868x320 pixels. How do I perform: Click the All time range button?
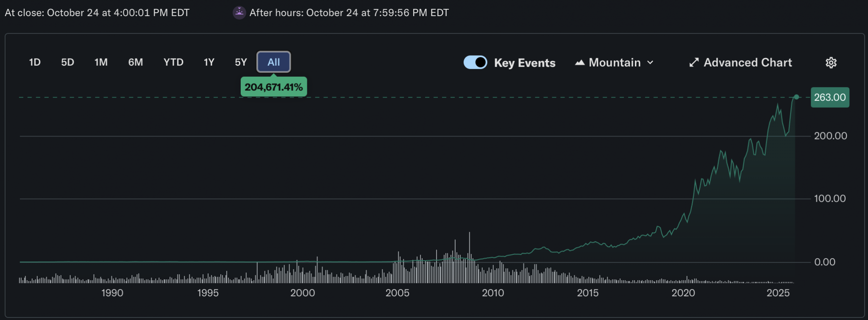point(273,62)
